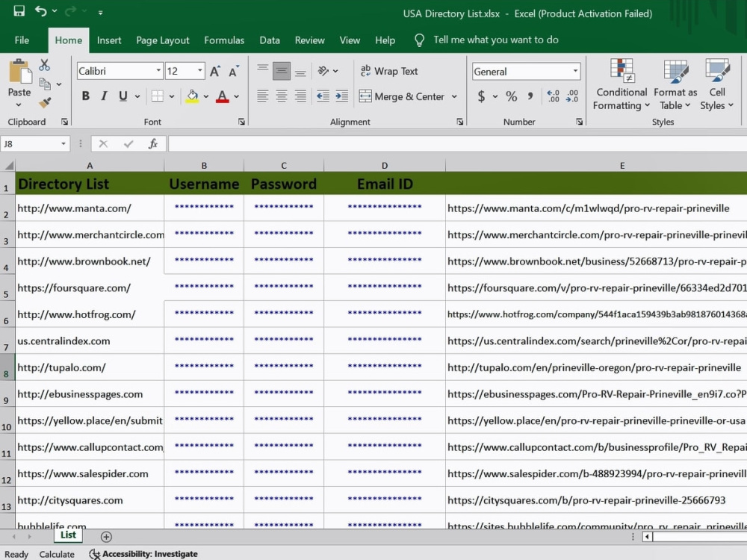The width and height of the screenshot is (747, 560).
Task: Click the Copy icon in Clipboard group
Action: [x=45, y=84]
